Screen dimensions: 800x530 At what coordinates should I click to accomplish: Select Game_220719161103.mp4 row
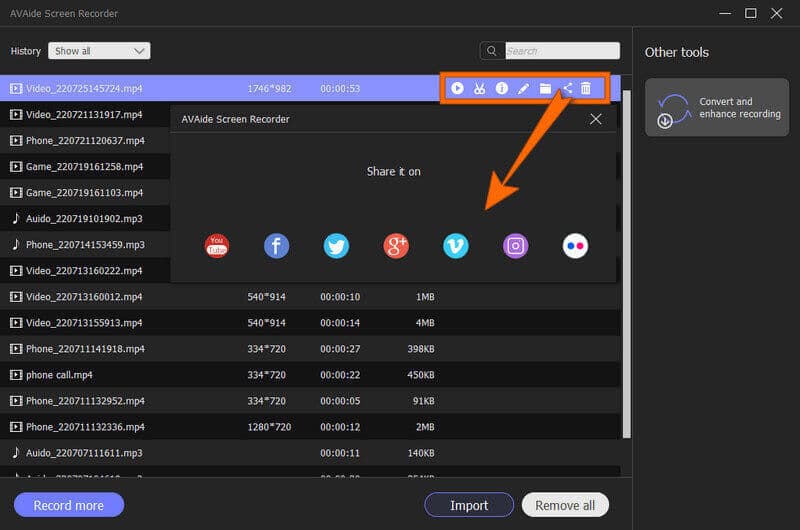[85, 192]
